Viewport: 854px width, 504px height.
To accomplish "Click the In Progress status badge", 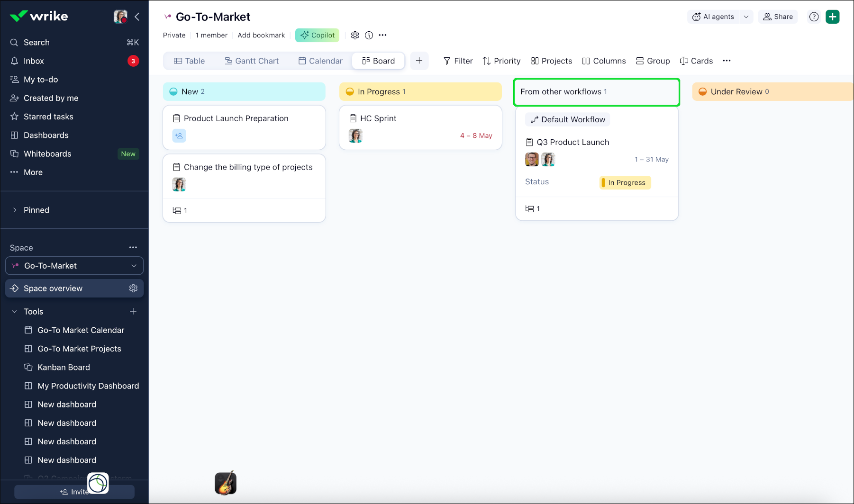I will pos(625,182).
